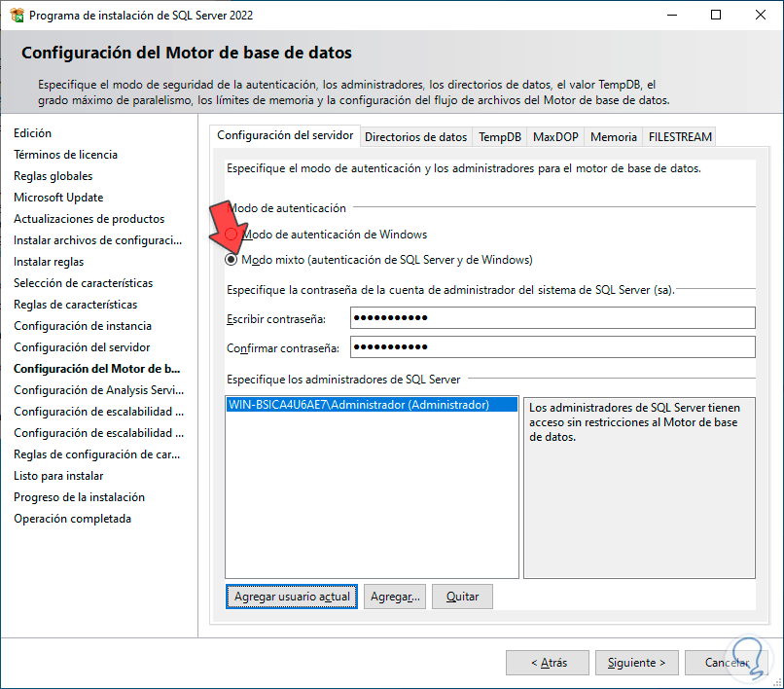Click Instalar reglas step in sidebar
Image resolution: width=784 pixels, height=689 pixels.
tap(49, 262)
